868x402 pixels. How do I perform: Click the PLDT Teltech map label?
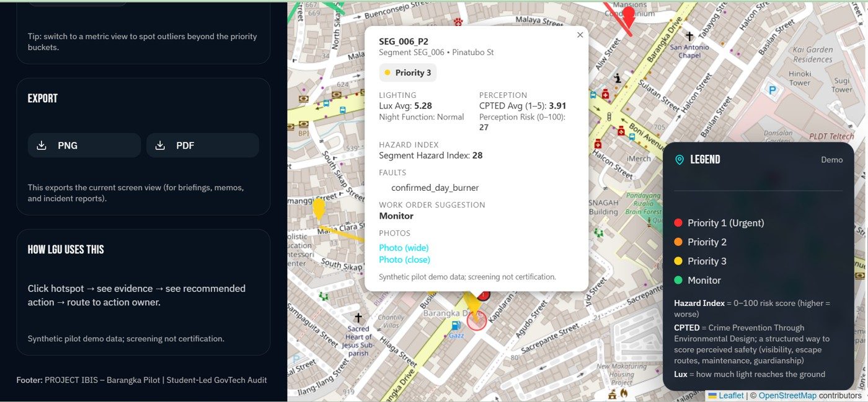[833, 136]
